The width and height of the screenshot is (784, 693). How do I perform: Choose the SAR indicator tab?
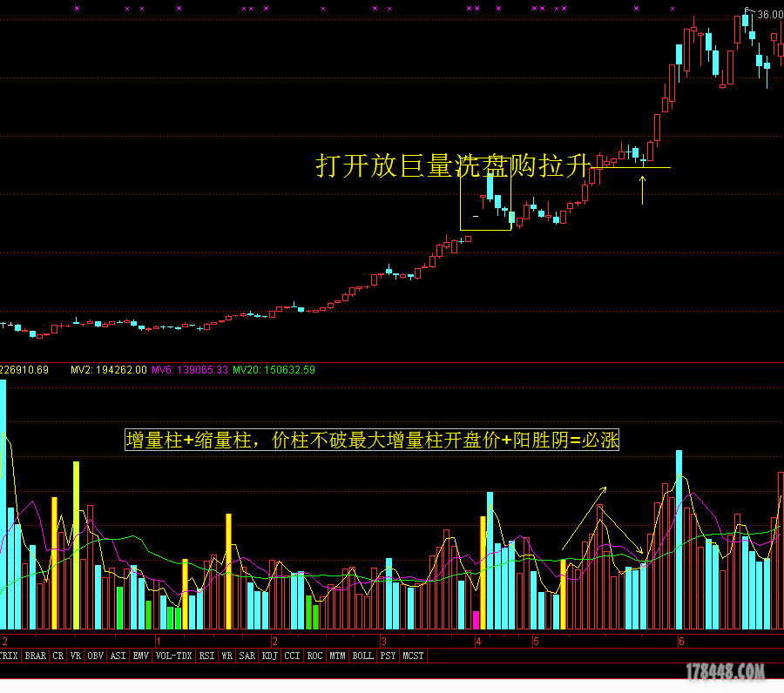click(x=247, y=656)
